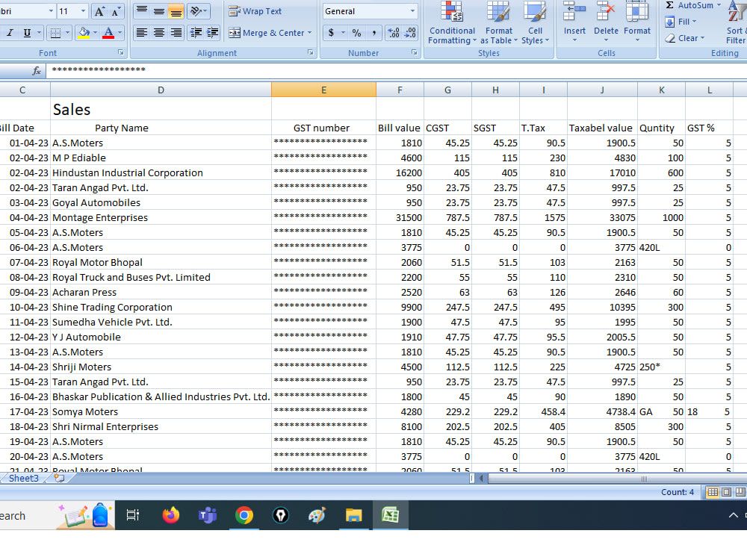Select the Montage Enterprises cell
This screenshot has width=747, height=560.
click(100, 217)
